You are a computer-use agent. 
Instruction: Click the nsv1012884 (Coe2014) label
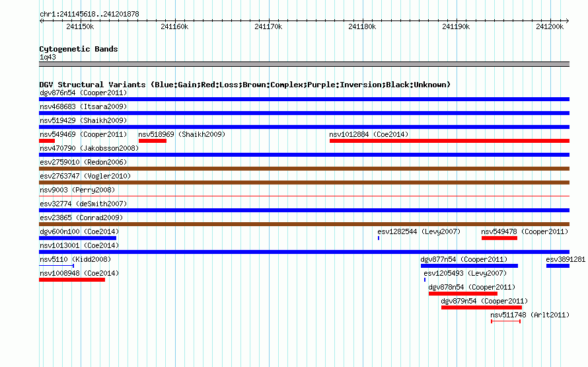coord(369,134)
